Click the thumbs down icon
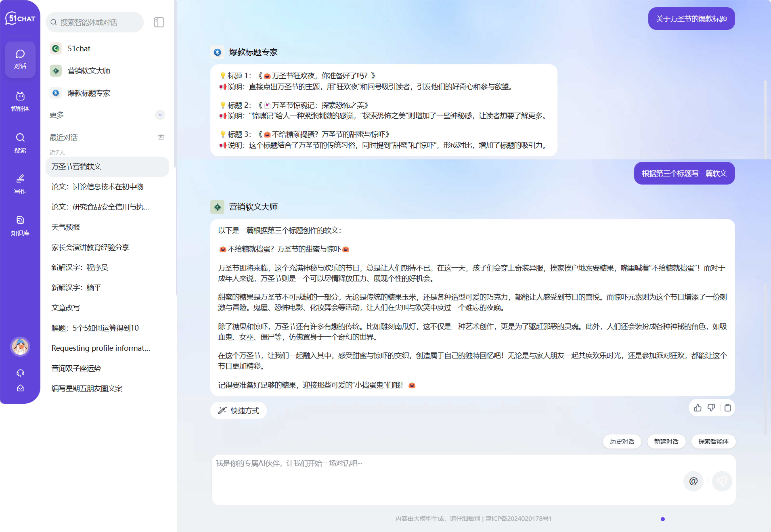771x532 pixels. [x=711, y=408]
